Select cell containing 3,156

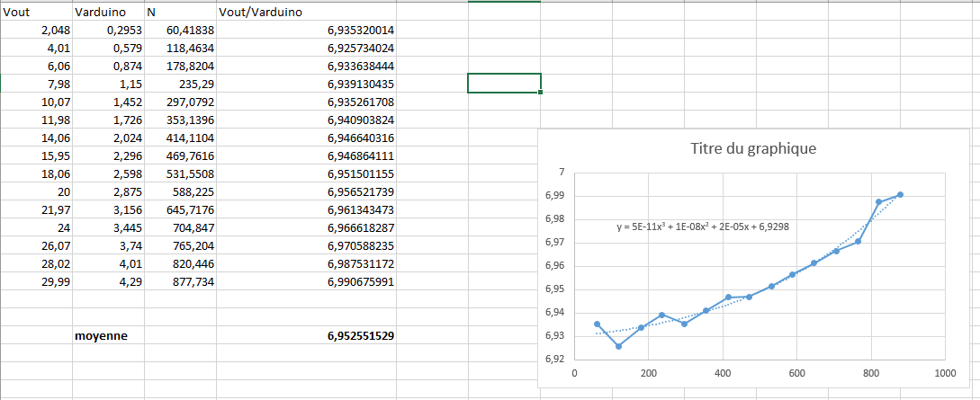108,209
